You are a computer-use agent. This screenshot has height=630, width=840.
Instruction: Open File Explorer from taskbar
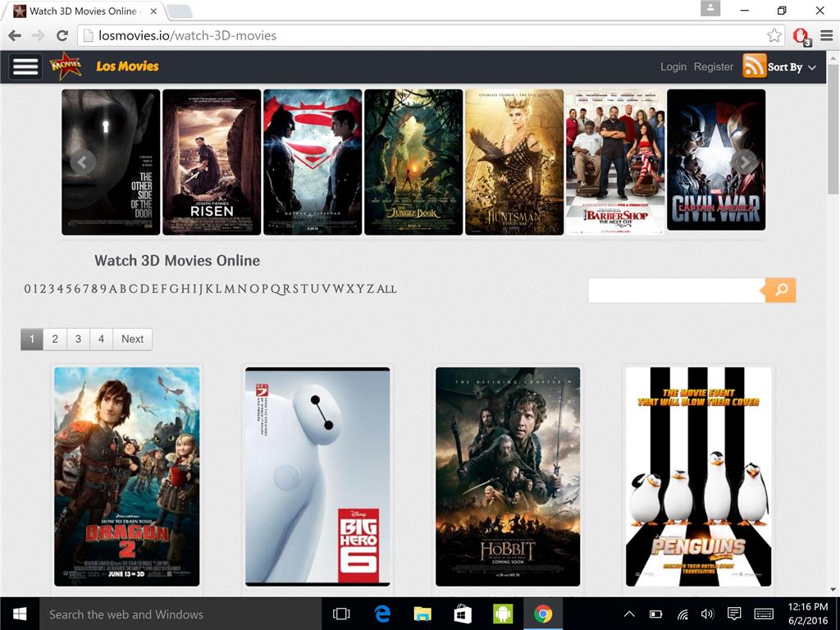pos(422,614)
